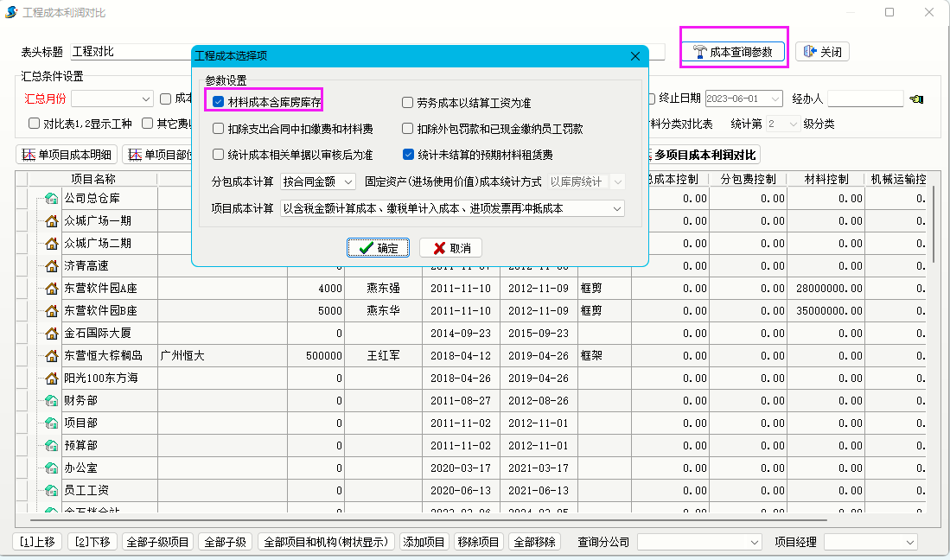Select the cell containing 王红军

[384, 355]
